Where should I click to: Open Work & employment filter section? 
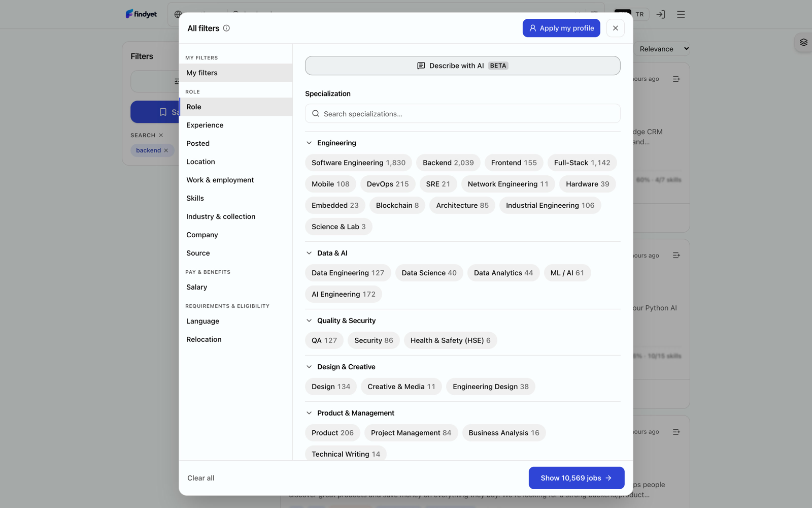click(x=235, y=180)
